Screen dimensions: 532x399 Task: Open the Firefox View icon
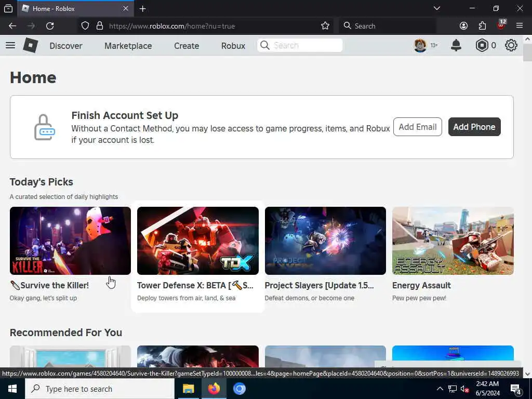pyautogui.click(x=8, y=8)
